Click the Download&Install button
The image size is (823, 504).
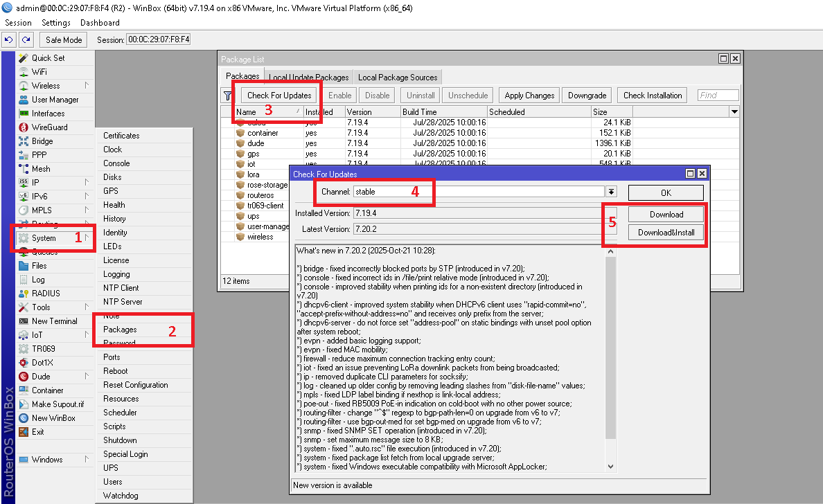(x=666, y=233)
